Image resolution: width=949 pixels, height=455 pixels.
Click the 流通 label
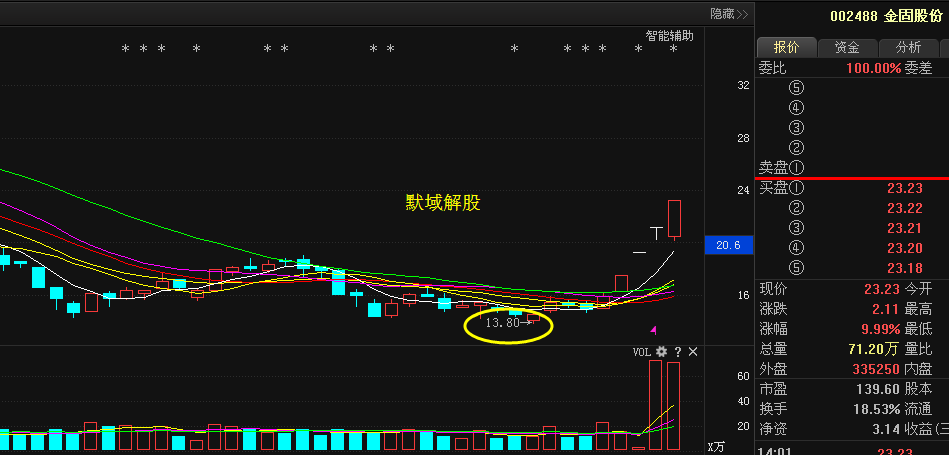click(919, 409)
